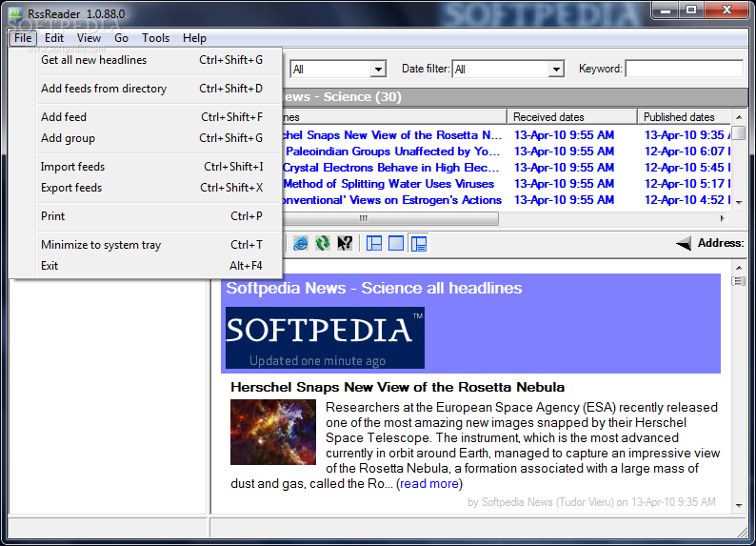
Task: Click headline list scroll-down arrow
Action: click(x=738, y=203)
